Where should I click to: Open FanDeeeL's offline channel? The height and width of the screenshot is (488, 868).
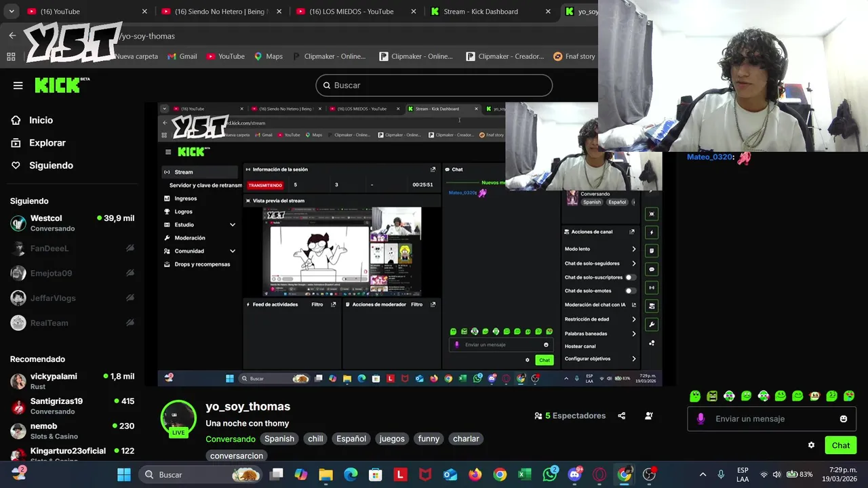coord(72,249)
